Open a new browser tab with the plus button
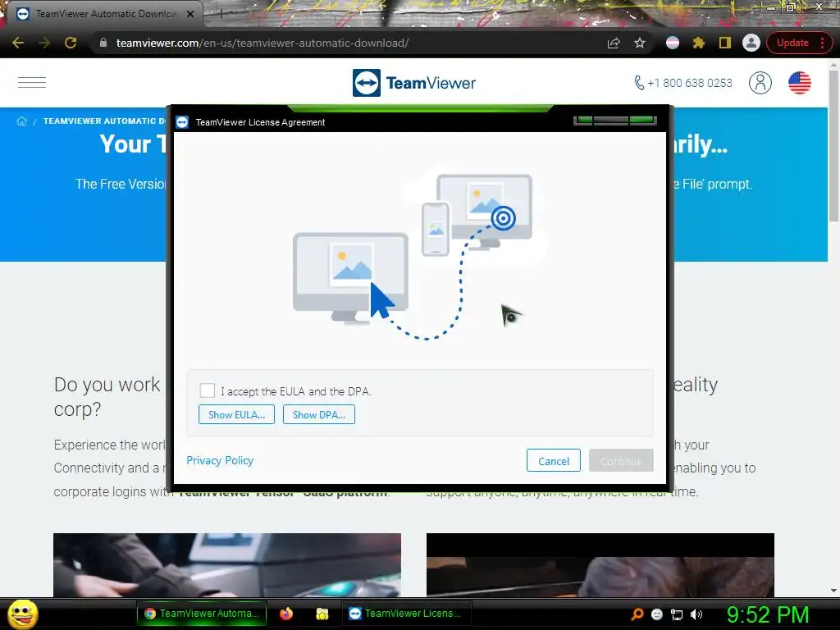The height and width of the screenshot is (630, 840). (221, 14)
